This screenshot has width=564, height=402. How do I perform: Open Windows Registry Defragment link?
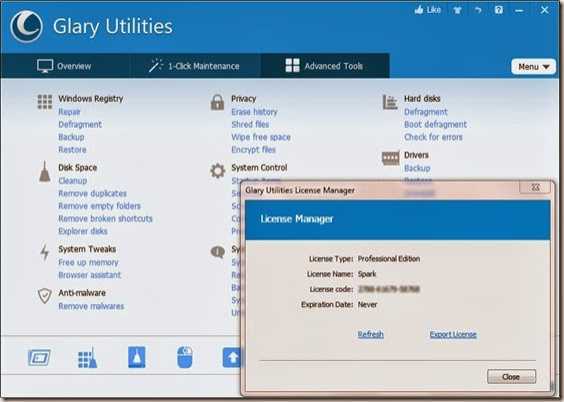coord(80,124)
